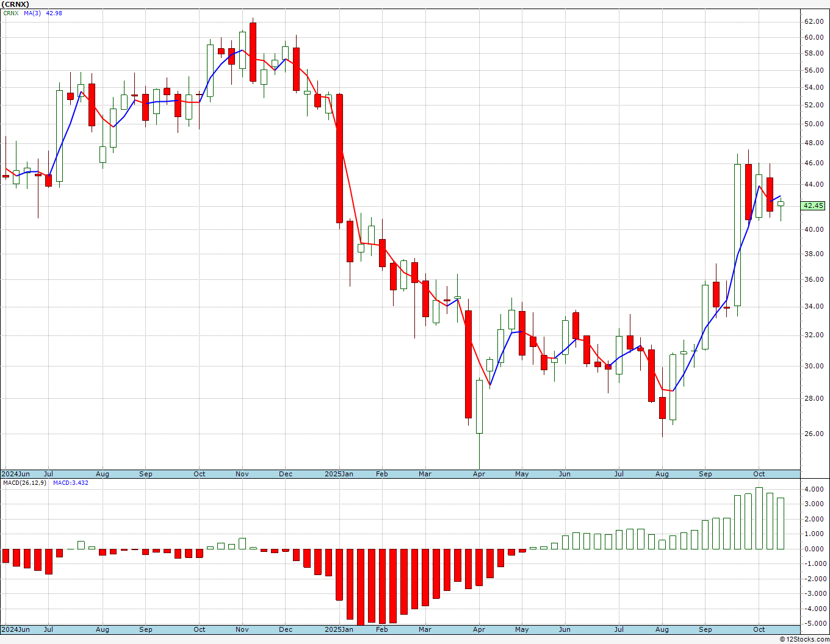The width and height of the screenshot is (830, 644).
Task: Click the (CRNX) chart title
Action: point(15,4)
